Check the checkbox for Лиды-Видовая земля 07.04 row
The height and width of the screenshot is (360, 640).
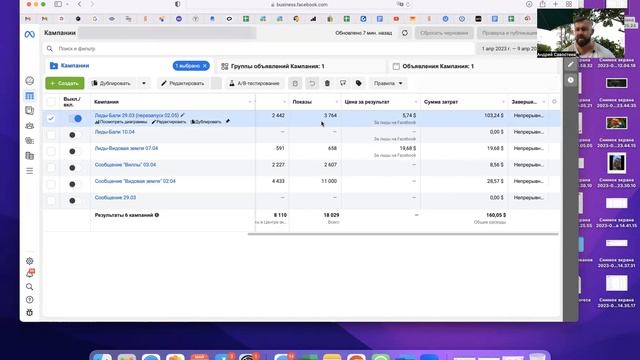pyautogui.click(x=51, y=151)
